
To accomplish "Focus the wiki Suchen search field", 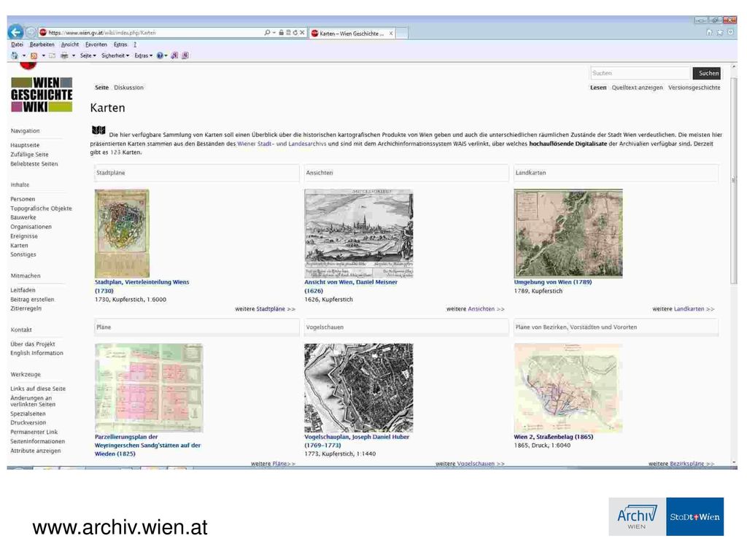I will point(640,74).
